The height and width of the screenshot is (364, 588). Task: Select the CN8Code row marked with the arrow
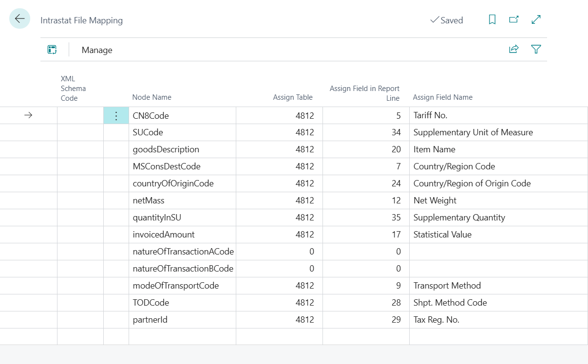pos(29,115)
